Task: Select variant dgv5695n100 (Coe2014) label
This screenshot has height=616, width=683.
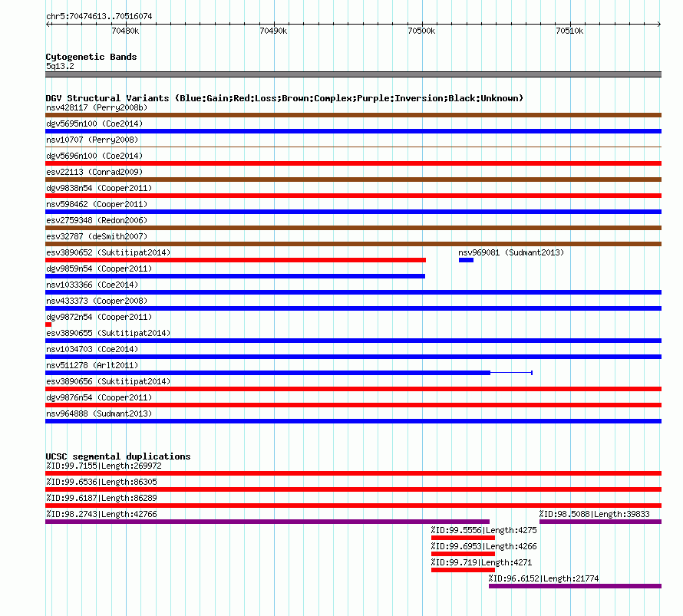Action: (94, 124)
